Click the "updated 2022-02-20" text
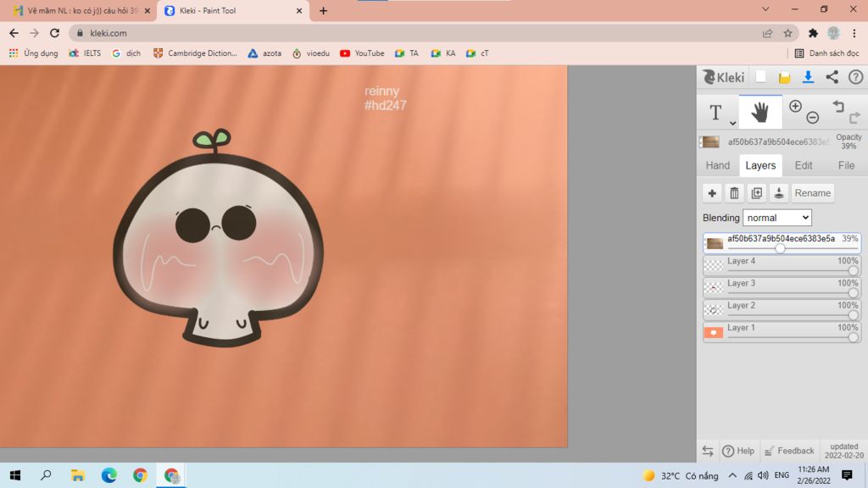The height and width of the screenshot is (488, 868). [844, 451]
